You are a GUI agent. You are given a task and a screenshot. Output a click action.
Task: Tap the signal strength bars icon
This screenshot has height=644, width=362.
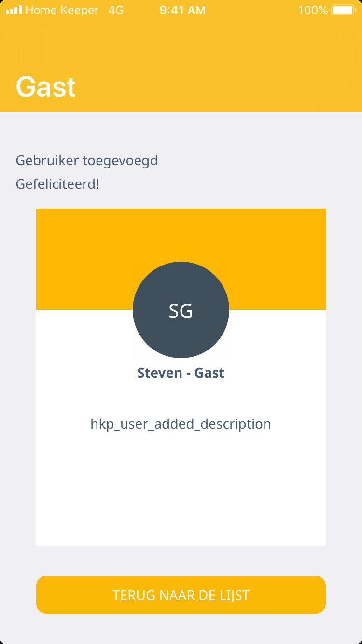(14, 10)
